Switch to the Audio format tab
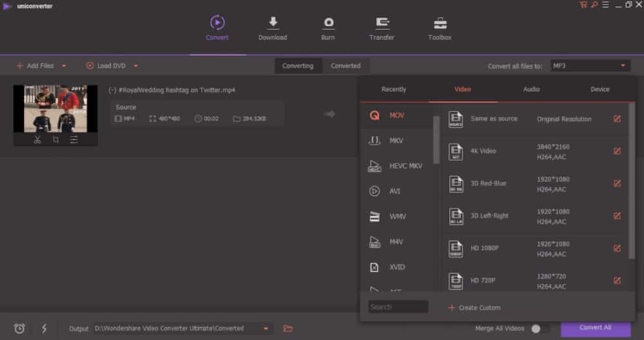The width and height of the screenshot is (644, 340). [531, 90]
